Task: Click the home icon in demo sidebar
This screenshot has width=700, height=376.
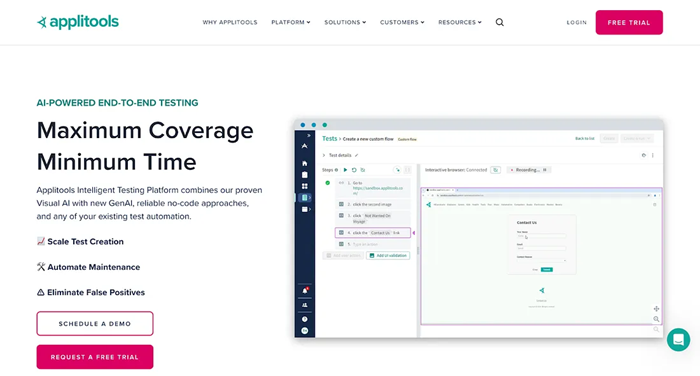Action: (304, 163)
